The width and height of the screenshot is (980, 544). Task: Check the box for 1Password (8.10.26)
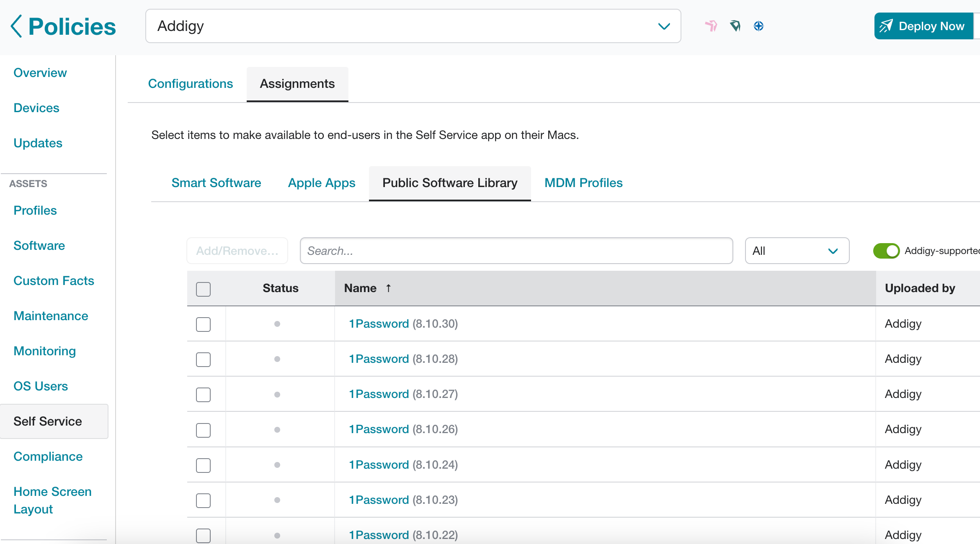203,430
